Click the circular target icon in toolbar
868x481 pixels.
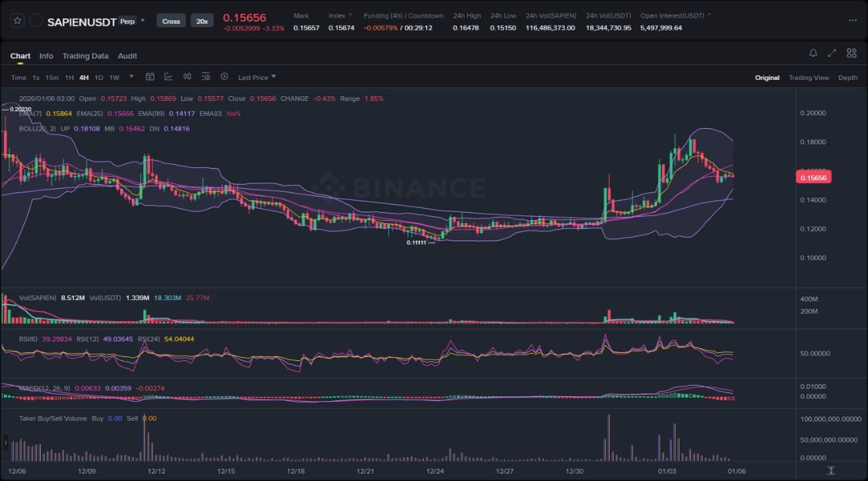(224, 77)
